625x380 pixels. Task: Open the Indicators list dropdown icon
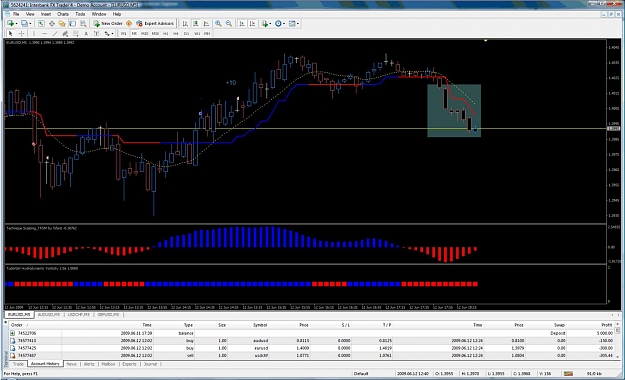click(265, 24)
